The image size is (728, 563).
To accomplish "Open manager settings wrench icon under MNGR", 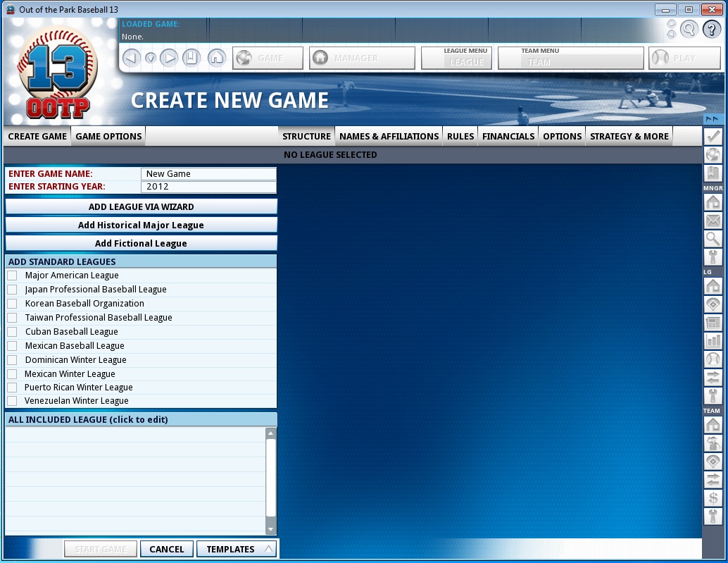I will 713,257.
